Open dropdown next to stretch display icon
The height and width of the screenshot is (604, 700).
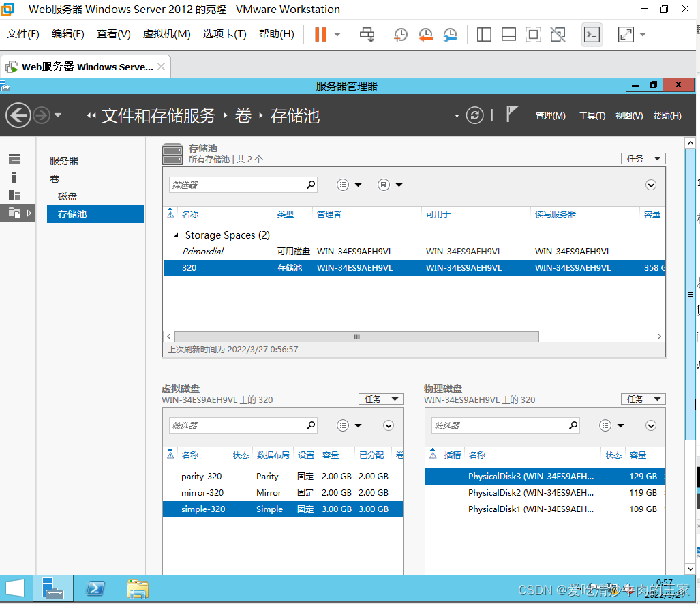643,34
